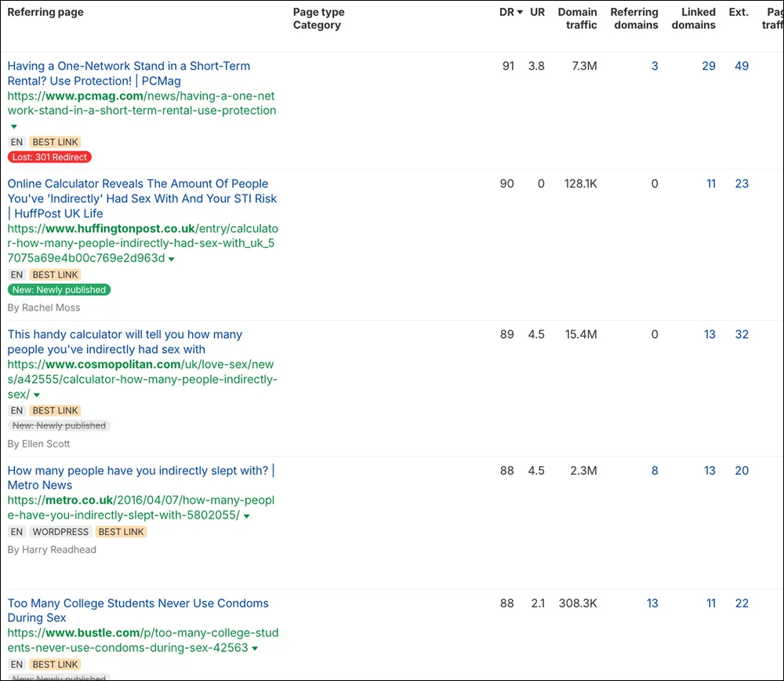
Task: Click the Domain traffic column header
Action: coord(578,19)
